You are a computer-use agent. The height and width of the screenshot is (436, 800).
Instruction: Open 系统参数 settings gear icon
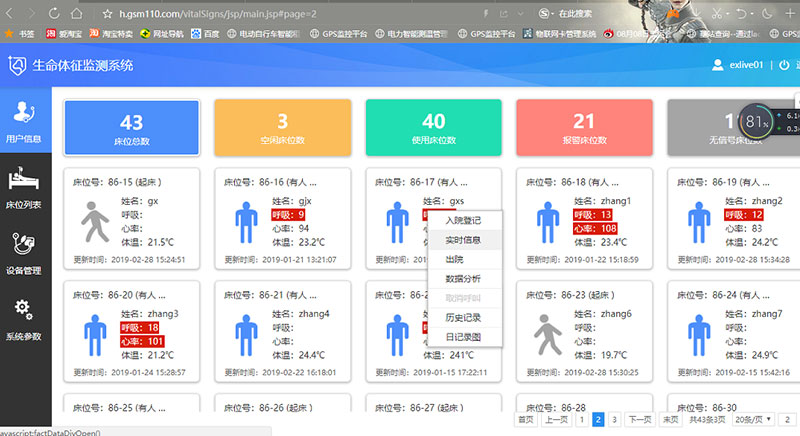point(23,309)
